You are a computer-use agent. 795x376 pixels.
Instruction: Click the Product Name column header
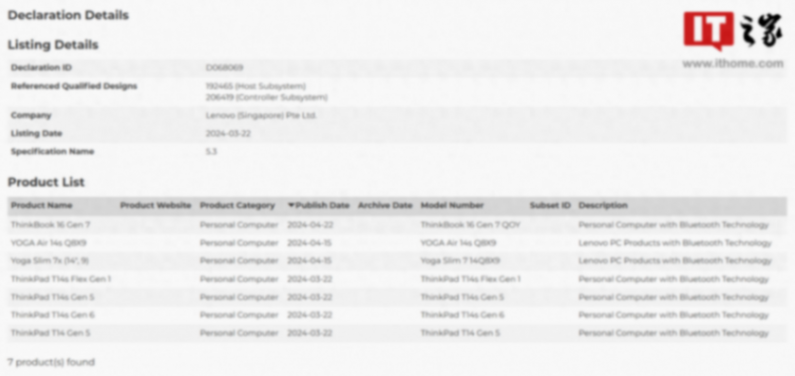42,205
